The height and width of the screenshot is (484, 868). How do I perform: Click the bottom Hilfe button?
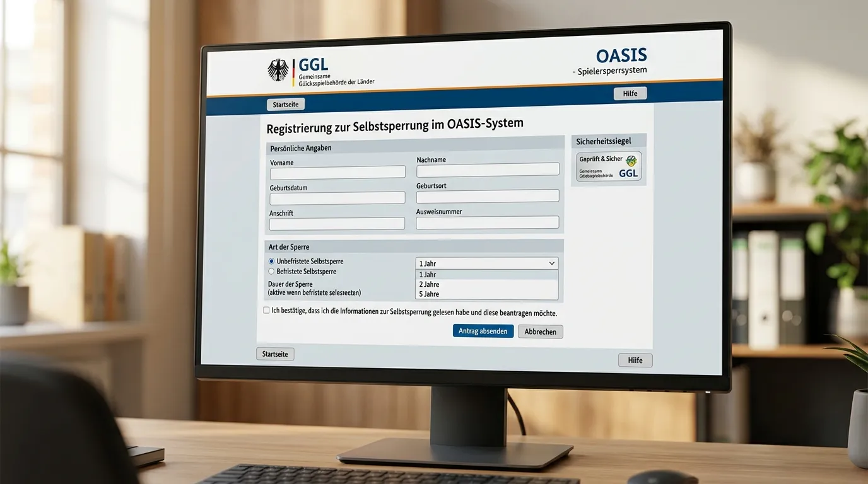635,360
